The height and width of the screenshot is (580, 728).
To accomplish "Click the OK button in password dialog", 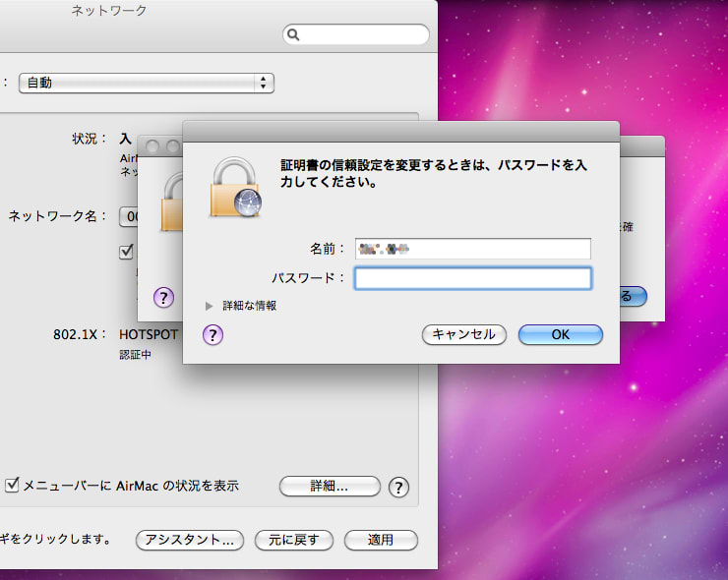I will click(561, 334).
